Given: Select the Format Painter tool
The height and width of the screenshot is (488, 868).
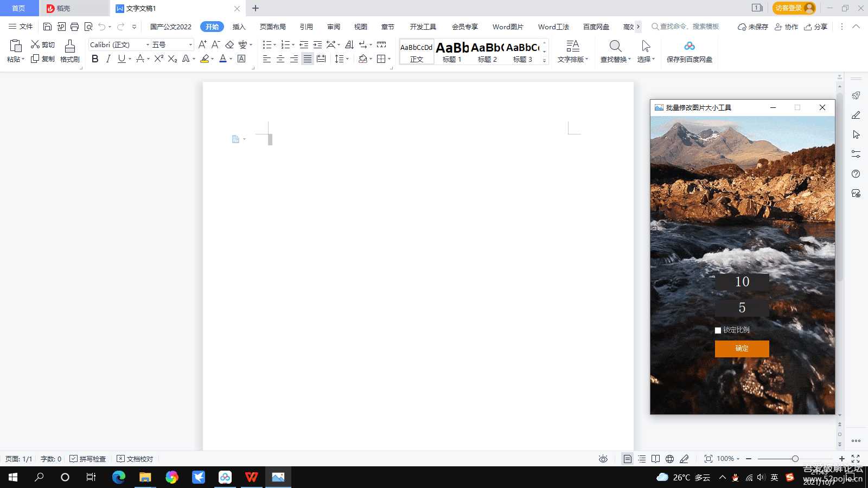Looking at the screenshot, I should pos(69,52).
